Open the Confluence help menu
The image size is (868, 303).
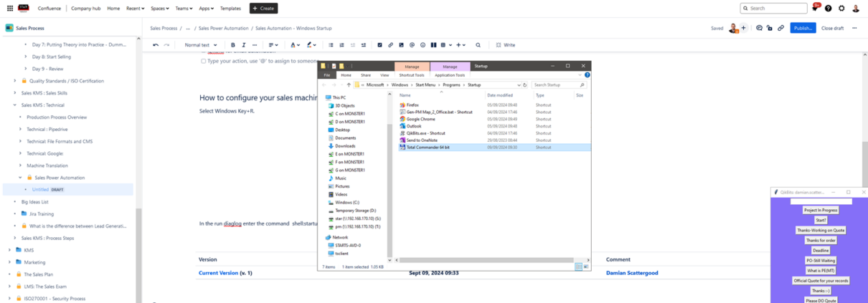[829, 9]
